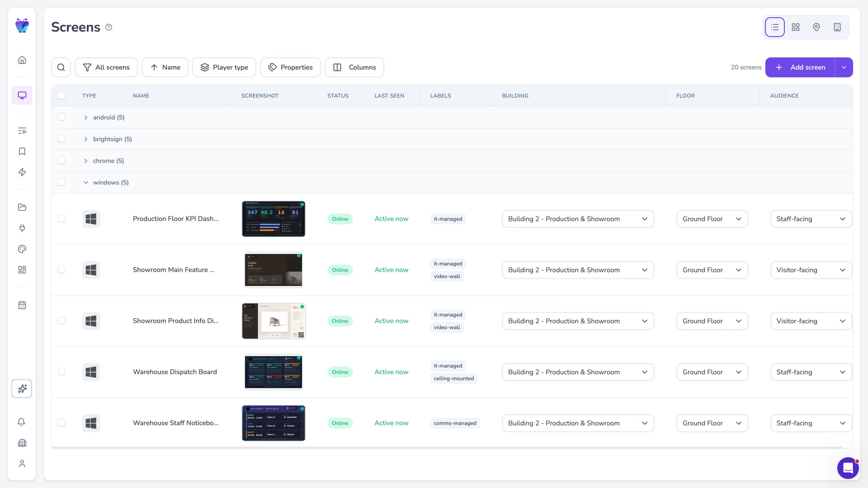Image resolution: width=868 pixels, height=488 pixels.
Task: Select Warehouse Staff Noticeboard row checkbox
Action: tap(61, 422)
